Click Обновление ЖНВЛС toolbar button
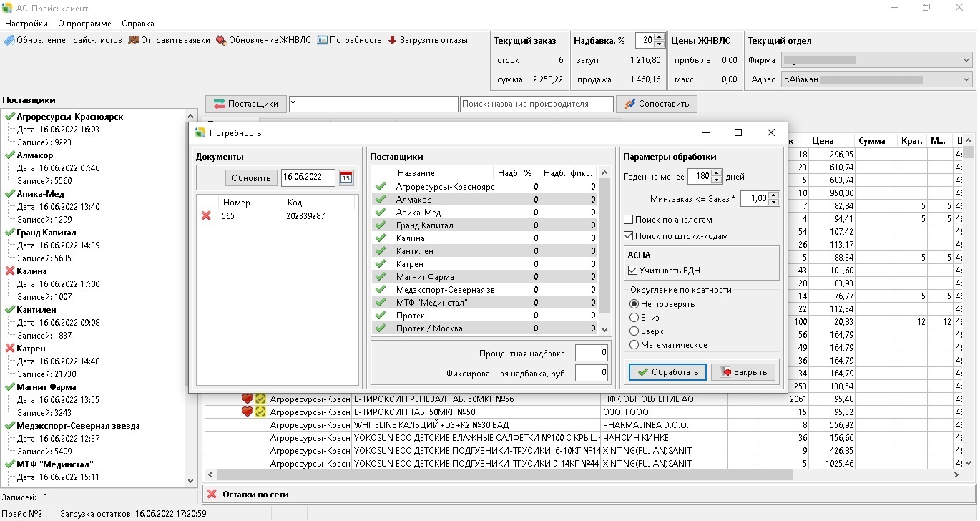This screenshot has width=980, height=521. click(264, 40)
